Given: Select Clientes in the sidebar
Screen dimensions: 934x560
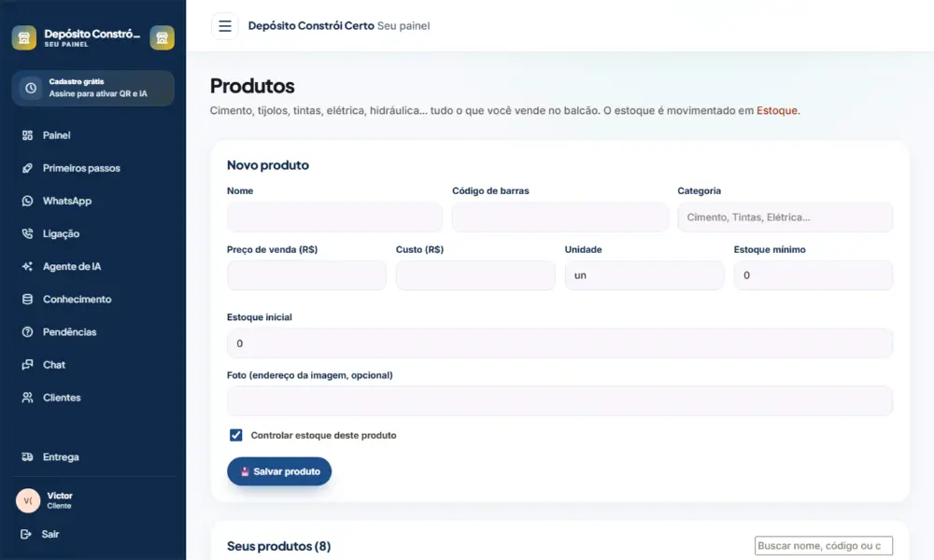Looking at the screenshot, I should (x=92, y=397).
